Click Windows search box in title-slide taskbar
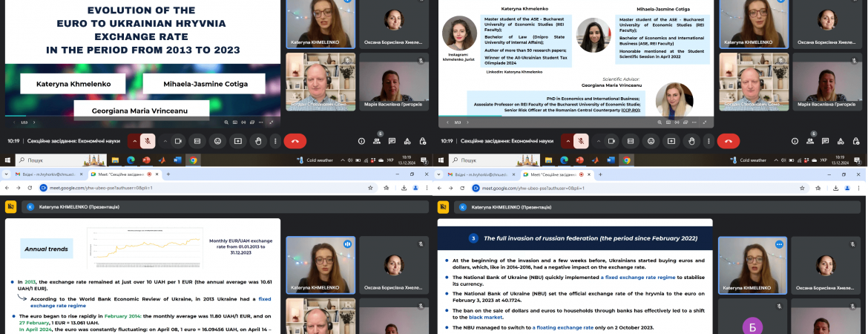The height and width of the screenshot is (334, 868). 60,160
